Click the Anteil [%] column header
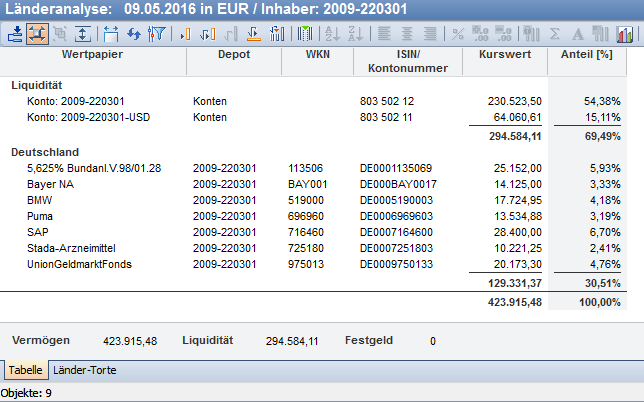This screenshot has width=644, height=402. pos(587,53)
